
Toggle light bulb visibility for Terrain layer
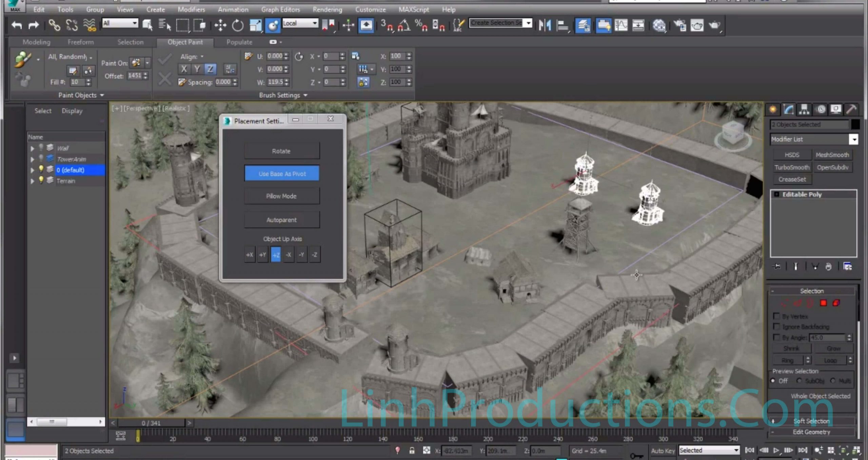[x=41, y=180]
